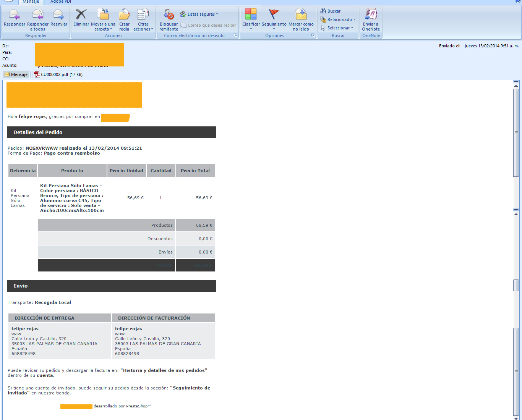Click the "Seguimiento de invitado" text

[x=109, y=390]
